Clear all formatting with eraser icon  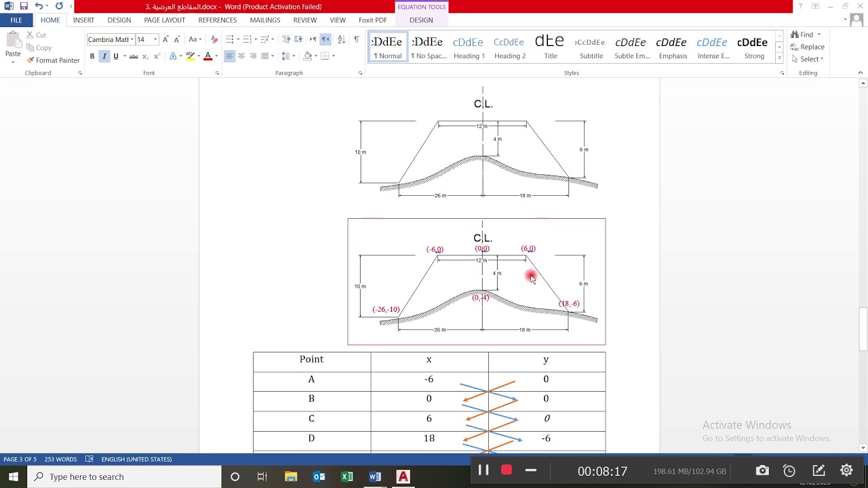(x=214, y=39)
